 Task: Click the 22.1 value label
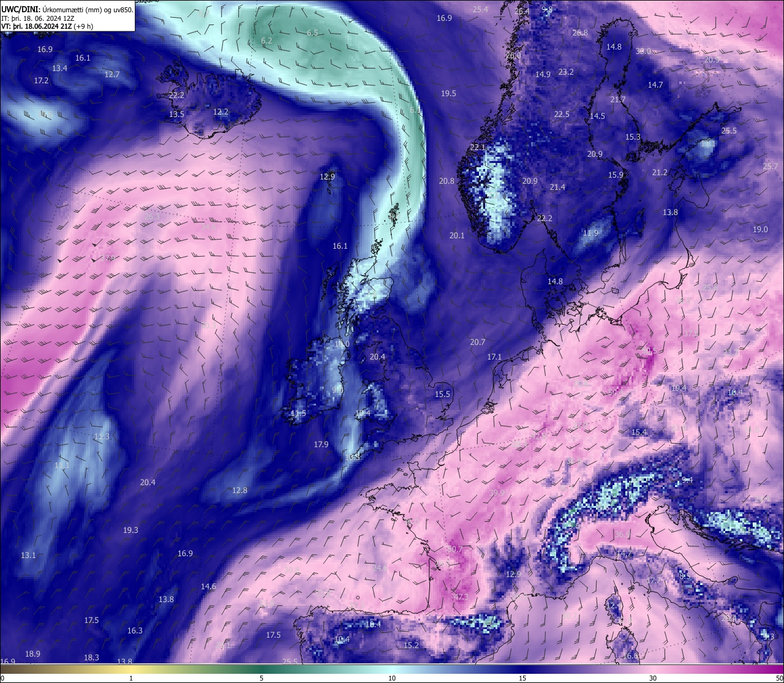[x=478, y=148]
